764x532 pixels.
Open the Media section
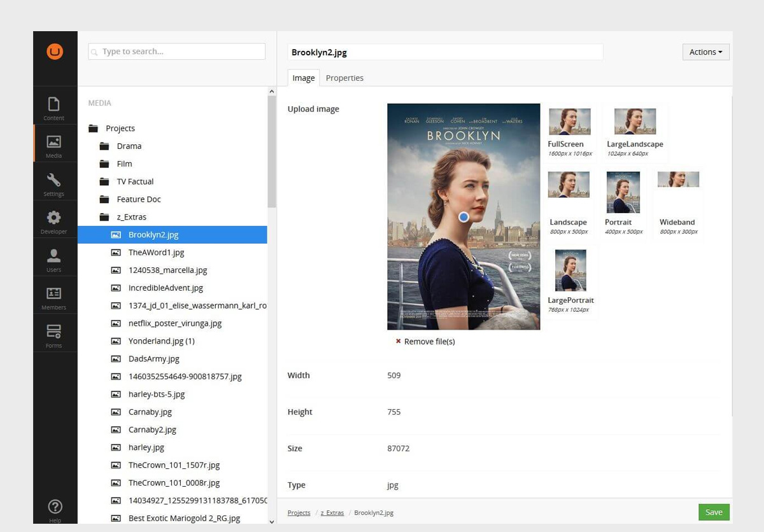54,146
